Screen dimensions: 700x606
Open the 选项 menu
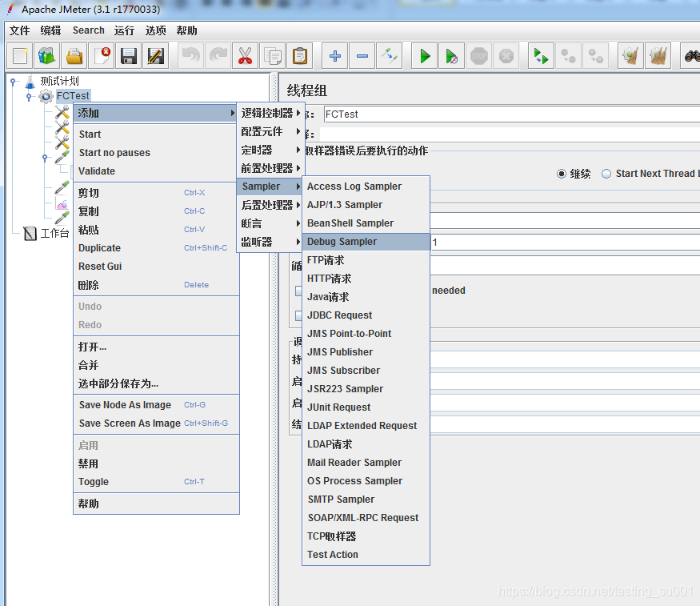pyautogui.click(x=155, y=30)
